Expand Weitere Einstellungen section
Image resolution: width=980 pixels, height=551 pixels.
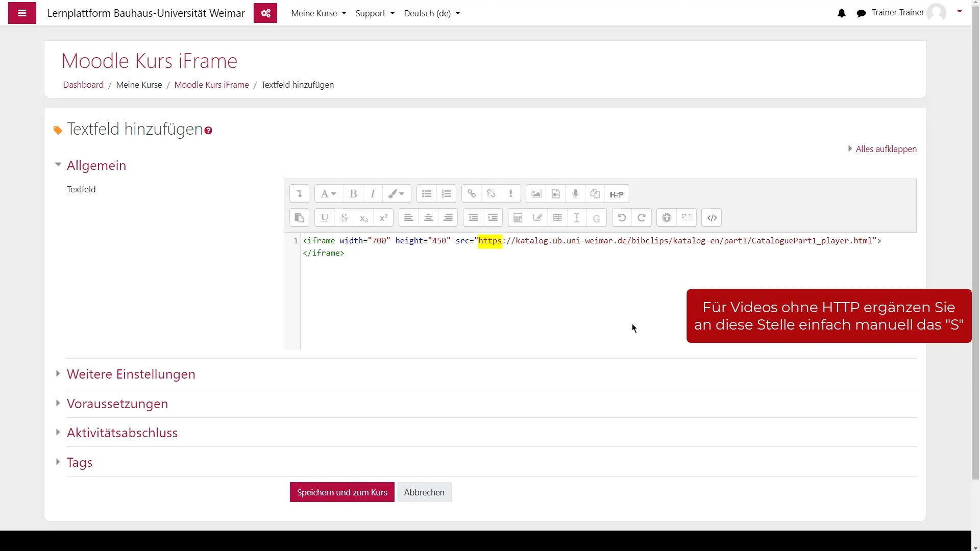point(131,374)
